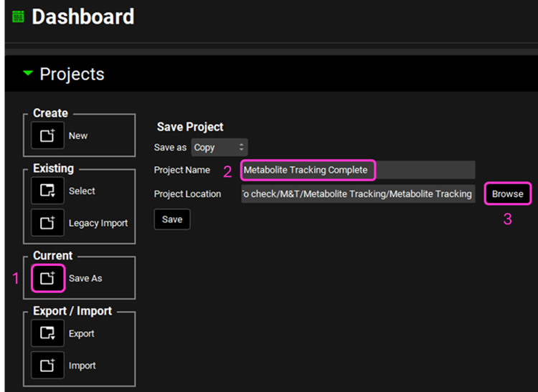Click the 'Select' text label
This screenshot has width=538, height=392.
[82, 191]
